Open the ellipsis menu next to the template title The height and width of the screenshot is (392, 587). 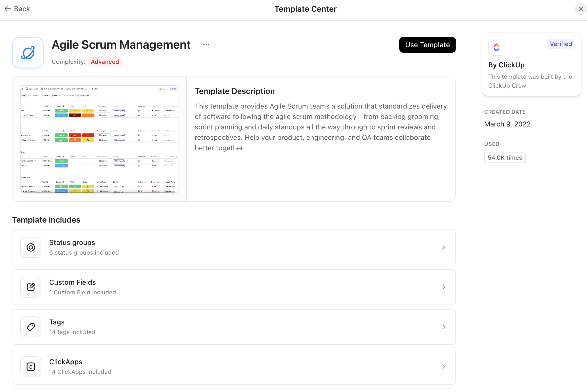tap(206, 44)
